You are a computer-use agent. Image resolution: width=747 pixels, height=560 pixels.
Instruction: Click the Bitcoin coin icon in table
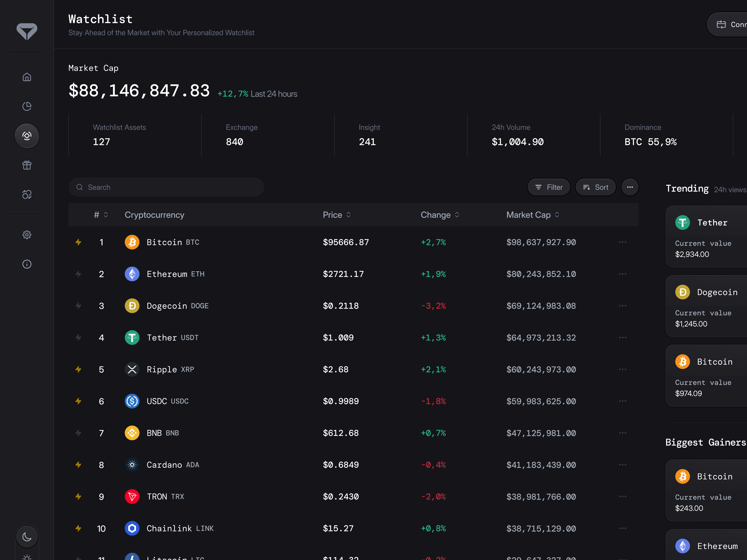132,242
